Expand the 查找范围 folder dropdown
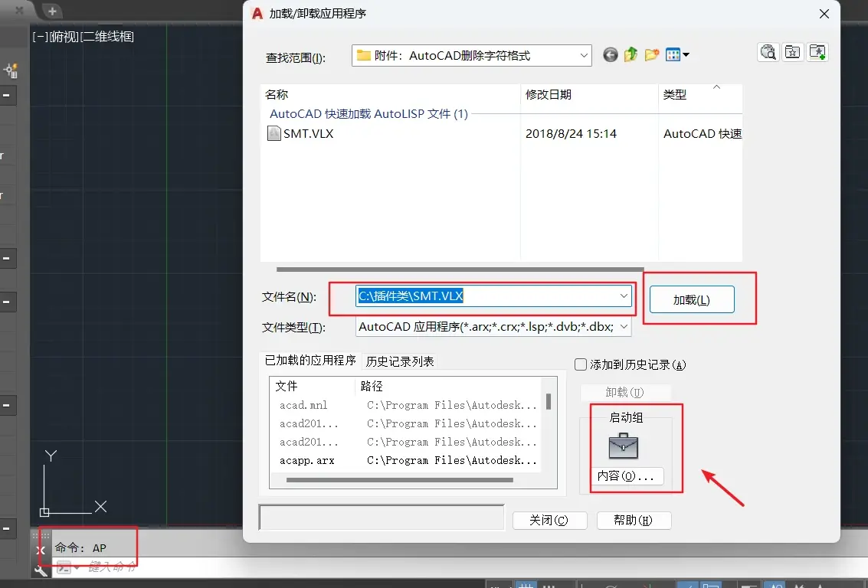The height and width of the screenshot is (588, 868). 584,55
